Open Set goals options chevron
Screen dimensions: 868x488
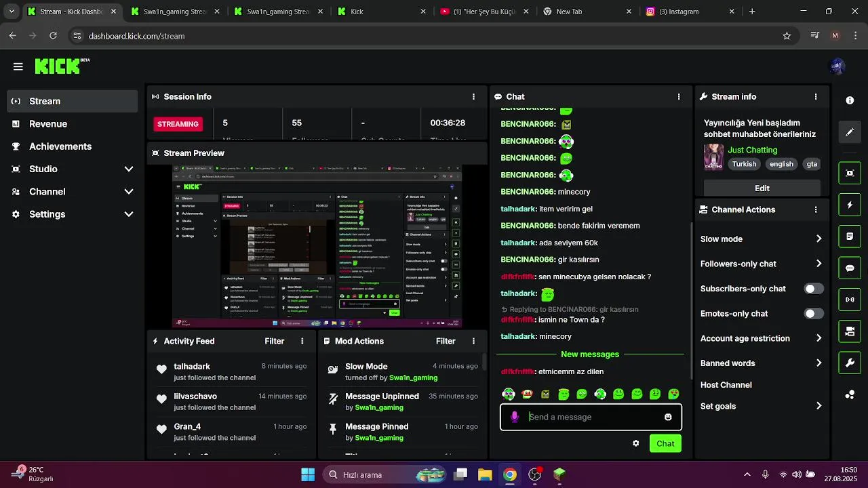pos(818,406)
